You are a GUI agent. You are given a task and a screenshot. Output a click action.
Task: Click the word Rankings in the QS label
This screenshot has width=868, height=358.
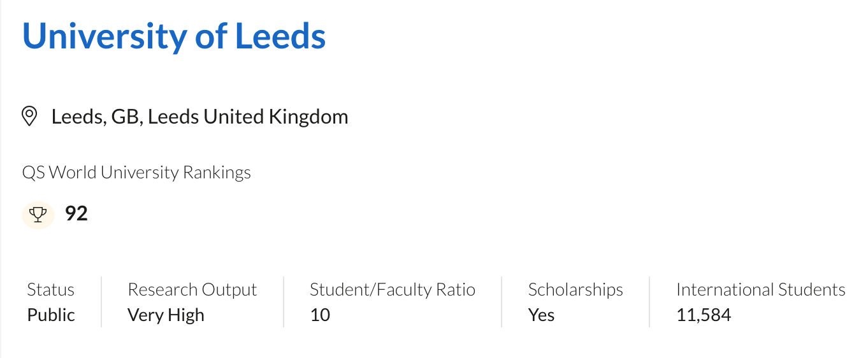coord(217,173)
